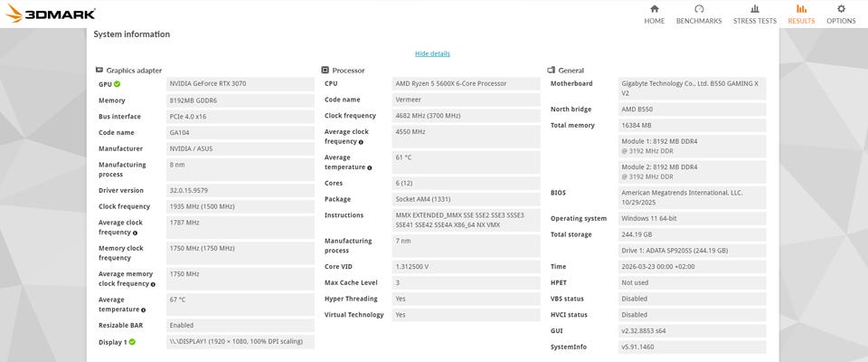Click info icon for CPU average temperature
This screenshot has height=362, width=868.
point(369,168)
